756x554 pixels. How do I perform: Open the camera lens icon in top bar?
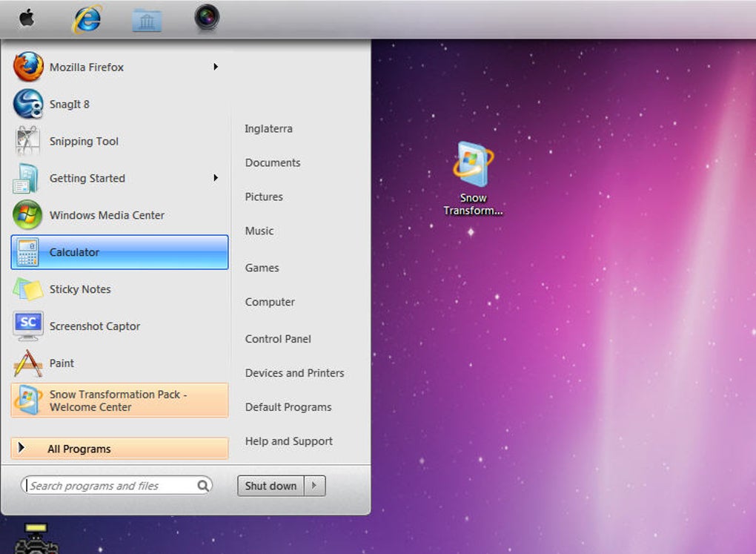pos(207,17)
